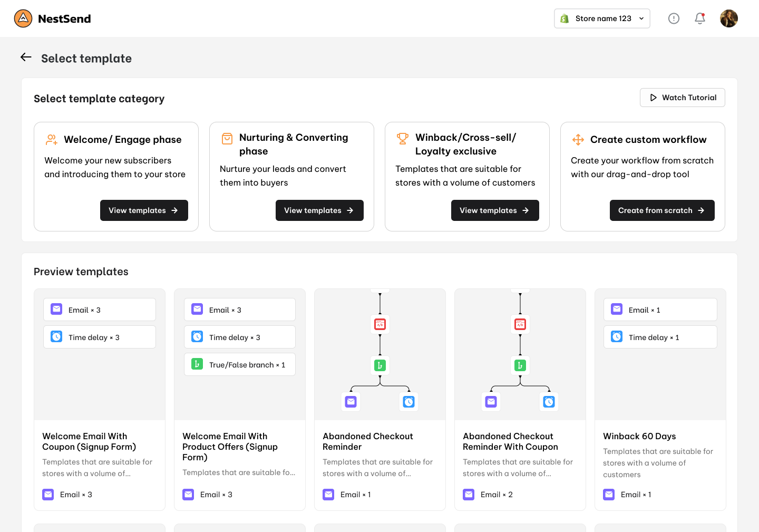View templates for Welcome/Engage phase

[x=144, y=210]
